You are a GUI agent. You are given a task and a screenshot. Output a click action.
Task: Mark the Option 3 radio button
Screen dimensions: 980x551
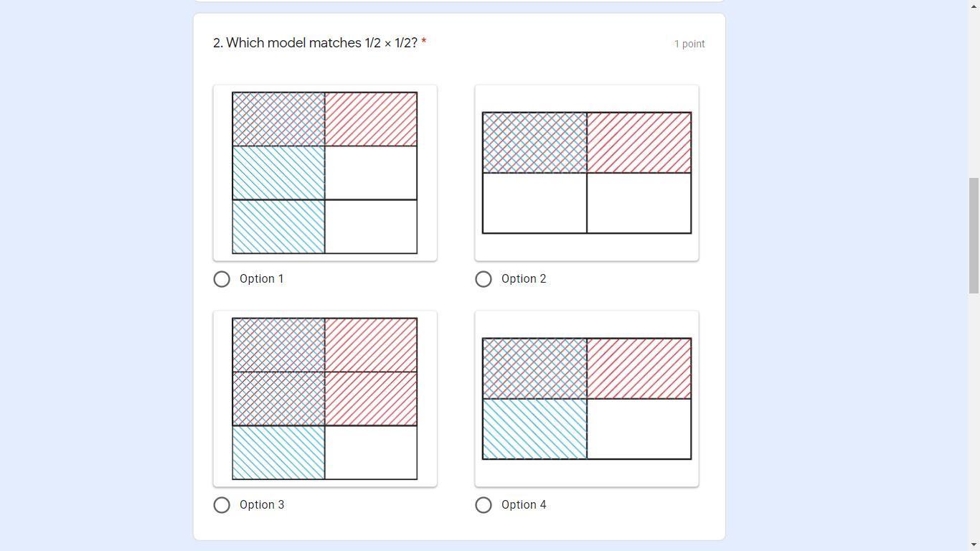tap(222, 505)
